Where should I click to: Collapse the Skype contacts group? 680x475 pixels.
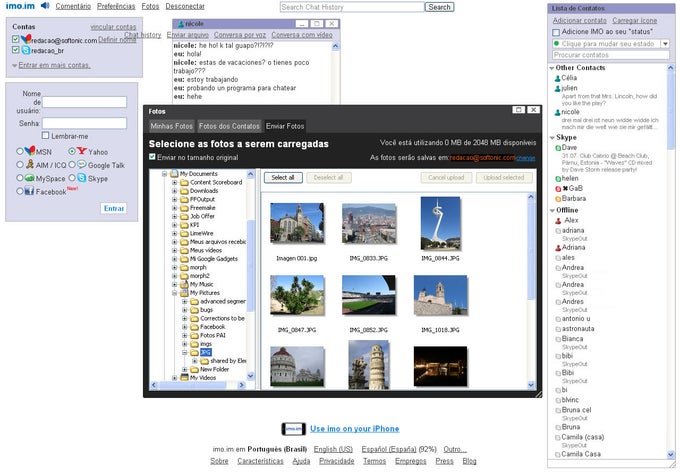coord(552,138)
